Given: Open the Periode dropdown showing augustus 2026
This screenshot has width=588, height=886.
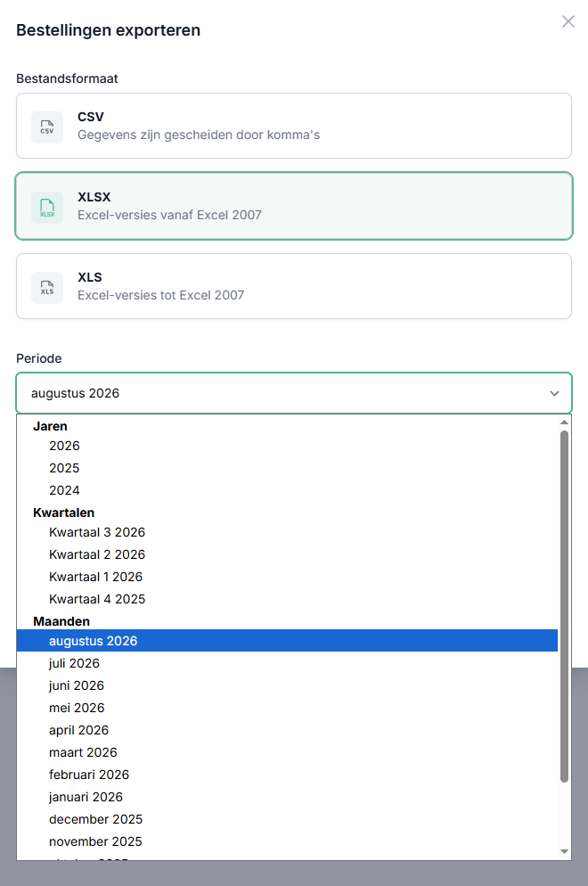Looking at the screenshot, I should click(x=294, y=393).
